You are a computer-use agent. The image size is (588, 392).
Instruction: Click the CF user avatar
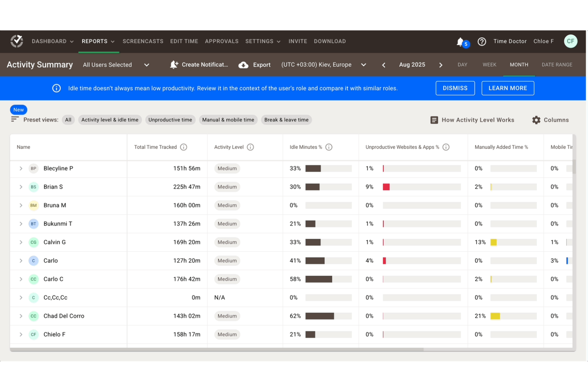click(x=571, y=41)
